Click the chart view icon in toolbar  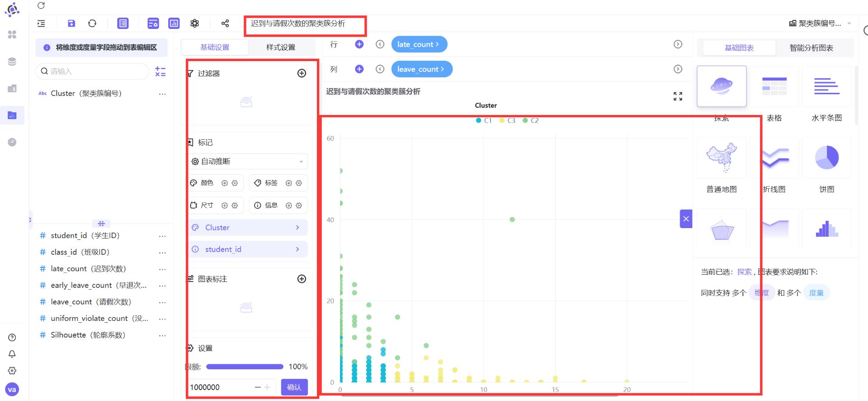[174, 23]
